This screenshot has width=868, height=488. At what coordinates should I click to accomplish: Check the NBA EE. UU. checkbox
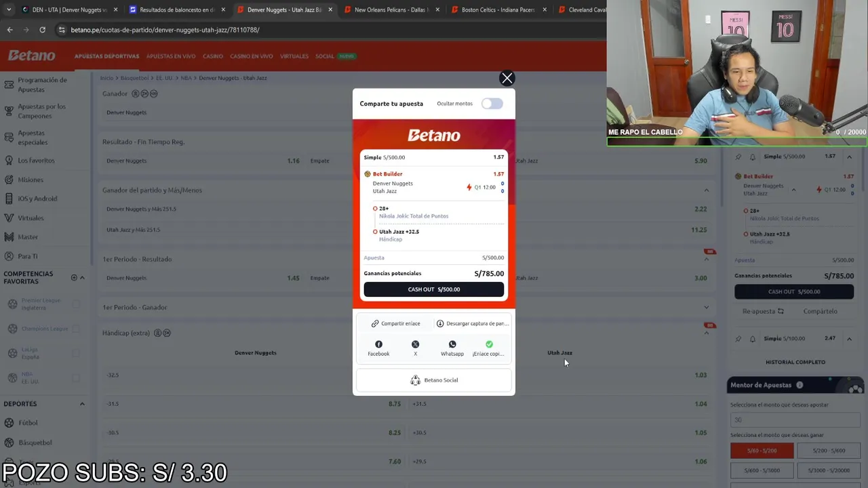[x=76, y=378]
